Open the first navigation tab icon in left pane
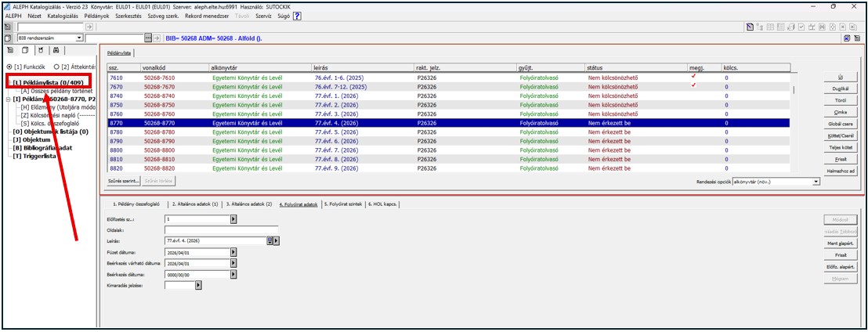 (x=10, y=50)
